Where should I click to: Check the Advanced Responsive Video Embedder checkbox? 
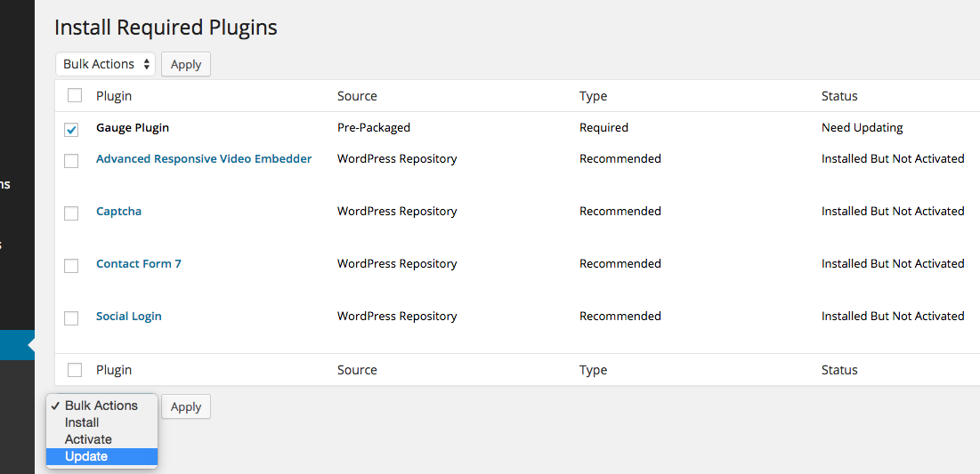(72, 161)
